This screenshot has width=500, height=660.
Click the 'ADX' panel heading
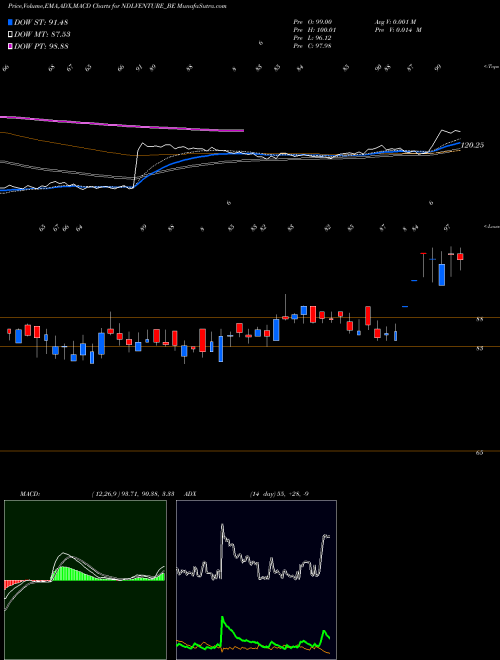pyautogui.click(x=191, y=494)
